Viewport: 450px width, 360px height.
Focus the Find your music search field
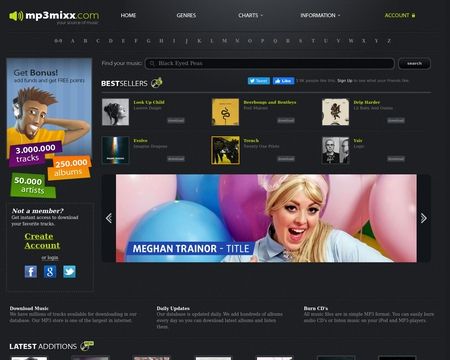tap(270, 63)
